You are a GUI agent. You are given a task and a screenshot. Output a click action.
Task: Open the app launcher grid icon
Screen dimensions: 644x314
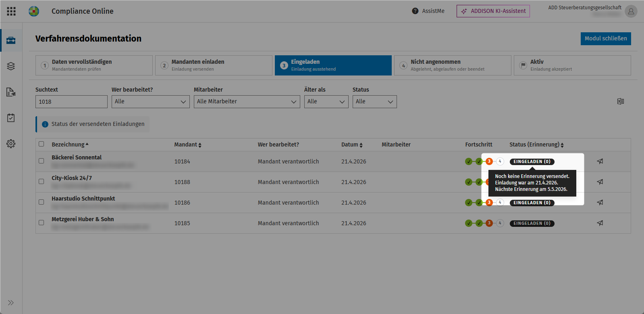(x=11, y=11)
